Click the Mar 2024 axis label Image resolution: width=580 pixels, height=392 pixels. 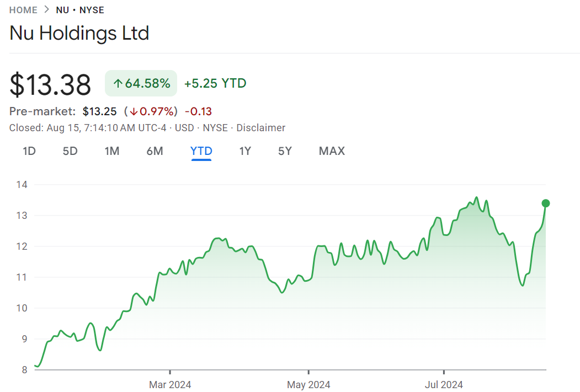pyautogui.click(x=170, y=385)
